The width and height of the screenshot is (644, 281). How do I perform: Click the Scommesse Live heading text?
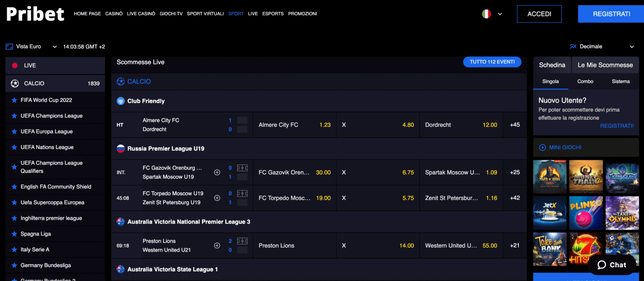click(x=140, y=62)
